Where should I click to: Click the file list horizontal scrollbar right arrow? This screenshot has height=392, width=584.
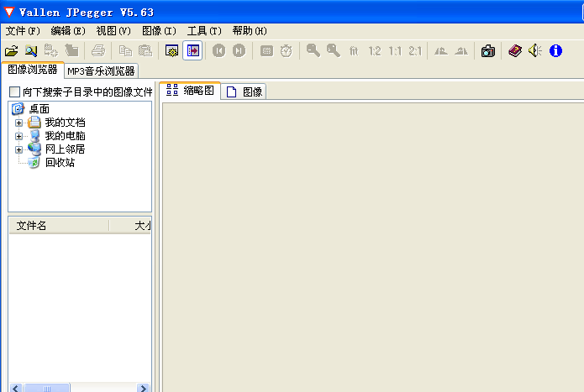(x=144, y=388)
